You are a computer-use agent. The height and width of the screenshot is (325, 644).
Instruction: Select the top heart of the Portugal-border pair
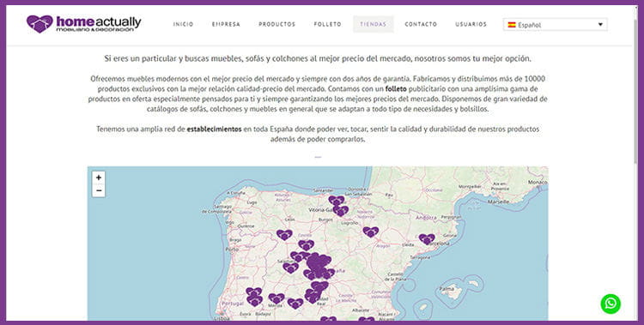[x=254, y=292]
